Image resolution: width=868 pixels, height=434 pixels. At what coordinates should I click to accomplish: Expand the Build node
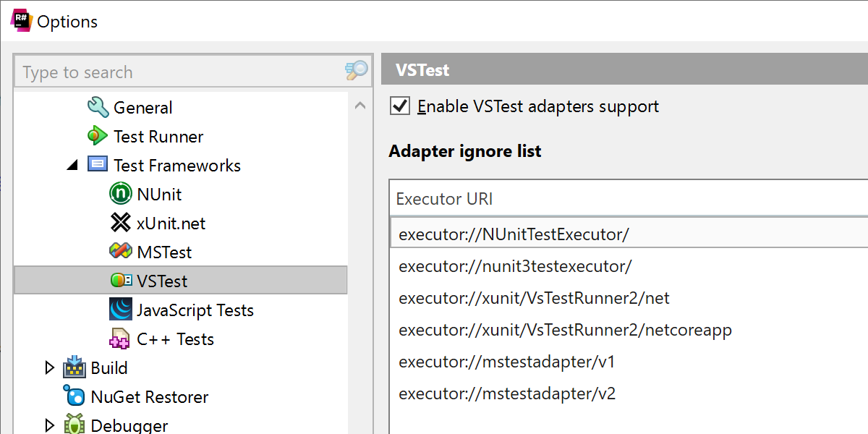click(49, 367)
